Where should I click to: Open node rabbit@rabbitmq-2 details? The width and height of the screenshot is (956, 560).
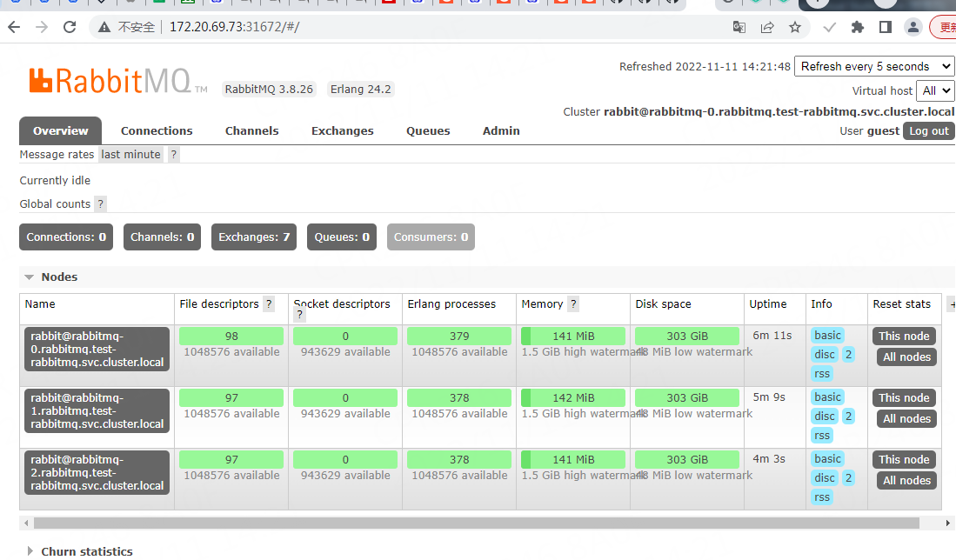[97, 472]
